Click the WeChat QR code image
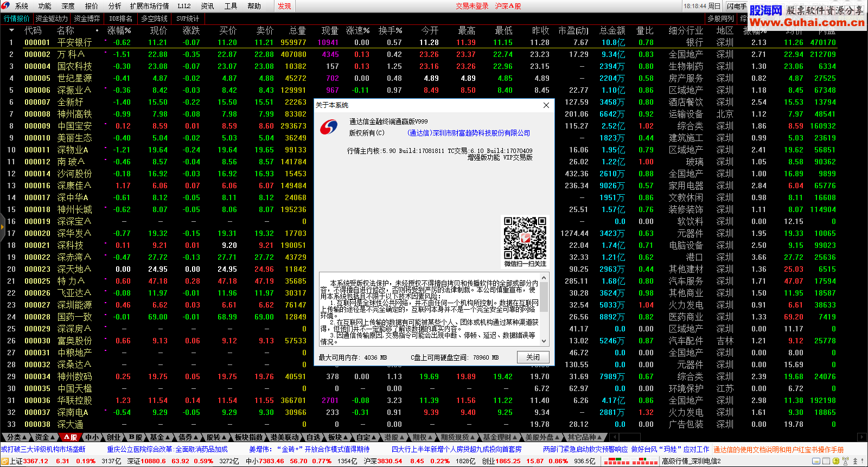This screenshot has height=467, width=868. coord(525,238)
